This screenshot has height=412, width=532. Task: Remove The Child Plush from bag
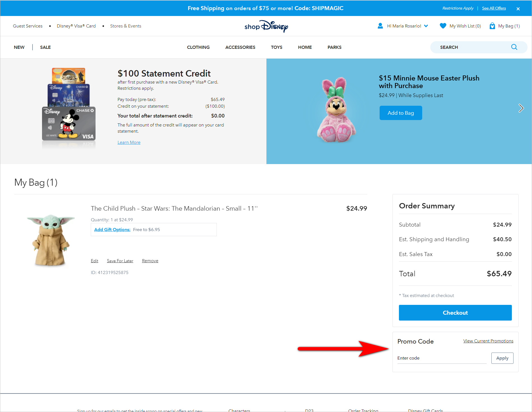pyautogui.click(x=150, y=261)
